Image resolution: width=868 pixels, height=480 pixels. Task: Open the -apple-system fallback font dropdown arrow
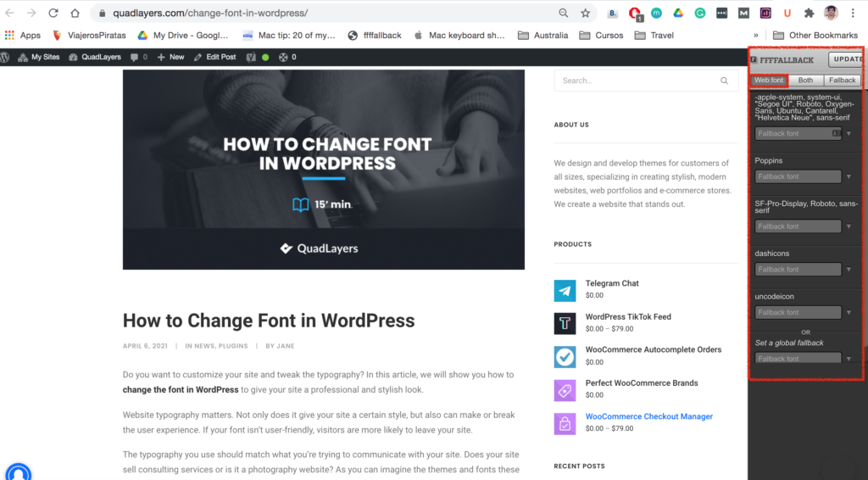[849, 133]
